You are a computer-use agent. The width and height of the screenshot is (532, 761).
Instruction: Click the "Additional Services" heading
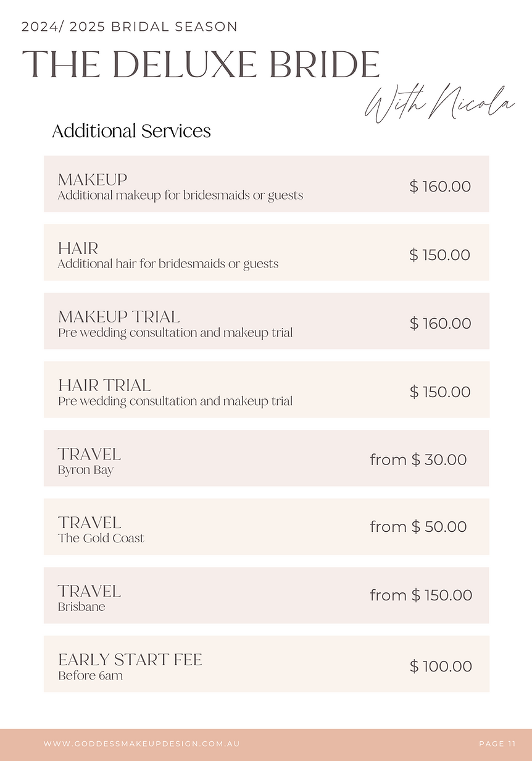click(x=131, y=131)
